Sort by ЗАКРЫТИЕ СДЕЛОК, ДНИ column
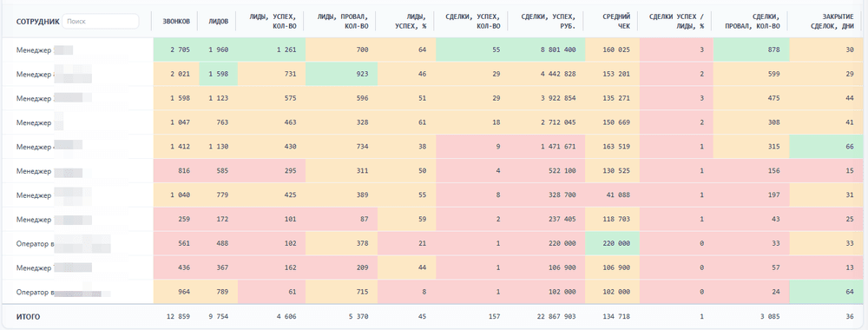Screen dimensions: 868x330 [x=833, y=21]
